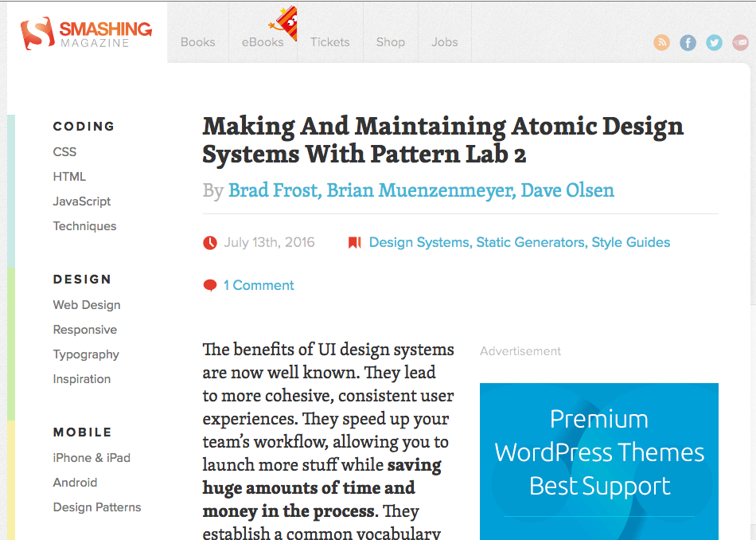
Task: Open the CODING category heading
Action: point(84,127)
